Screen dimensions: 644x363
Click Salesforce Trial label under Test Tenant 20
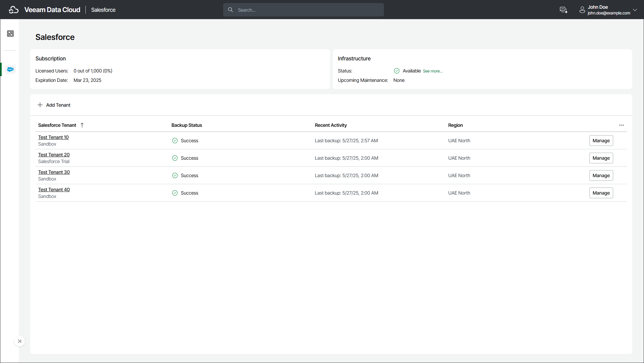tap(54, 161)
